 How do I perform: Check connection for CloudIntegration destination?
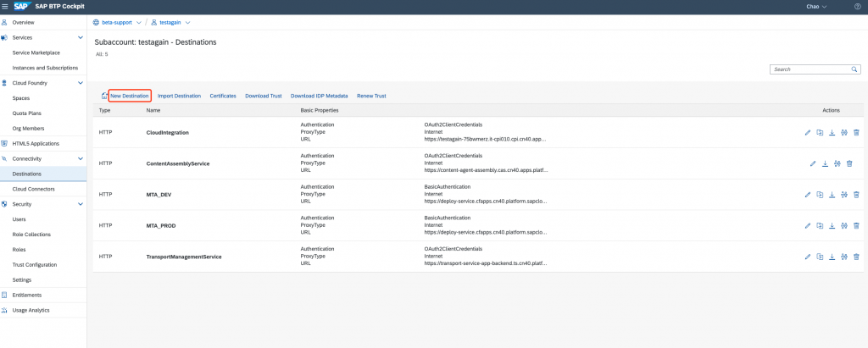coord(844,132)
